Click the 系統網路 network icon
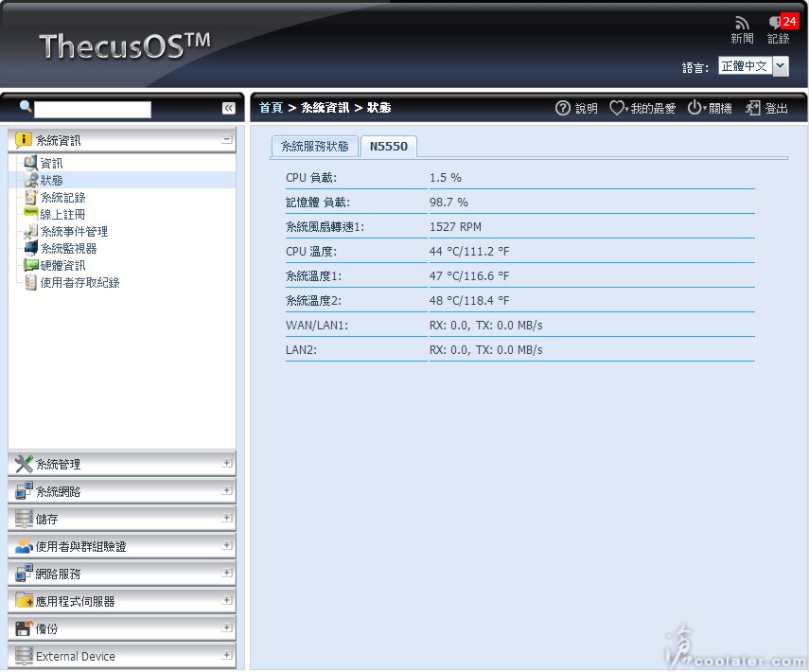The width and height of the screenshot is (809, 672). (24, 491)
